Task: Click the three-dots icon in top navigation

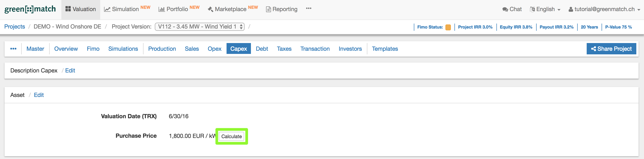Action: (308, 9)
